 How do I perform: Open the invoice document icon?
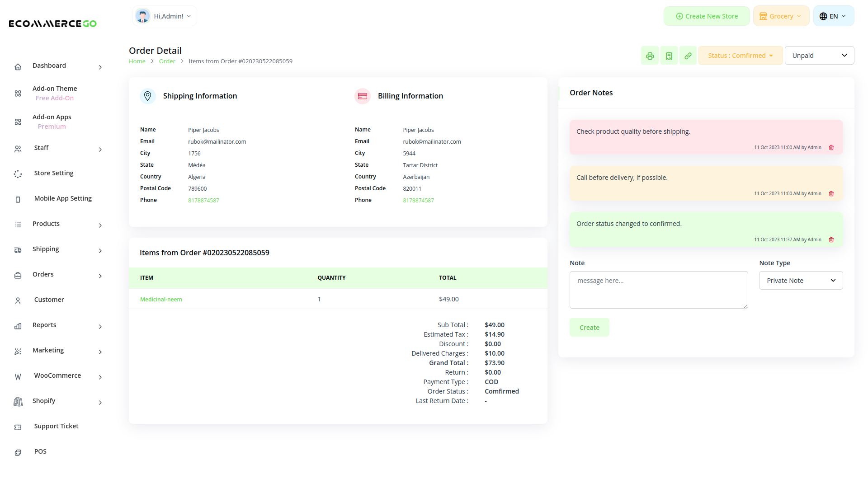pos(669,55)
